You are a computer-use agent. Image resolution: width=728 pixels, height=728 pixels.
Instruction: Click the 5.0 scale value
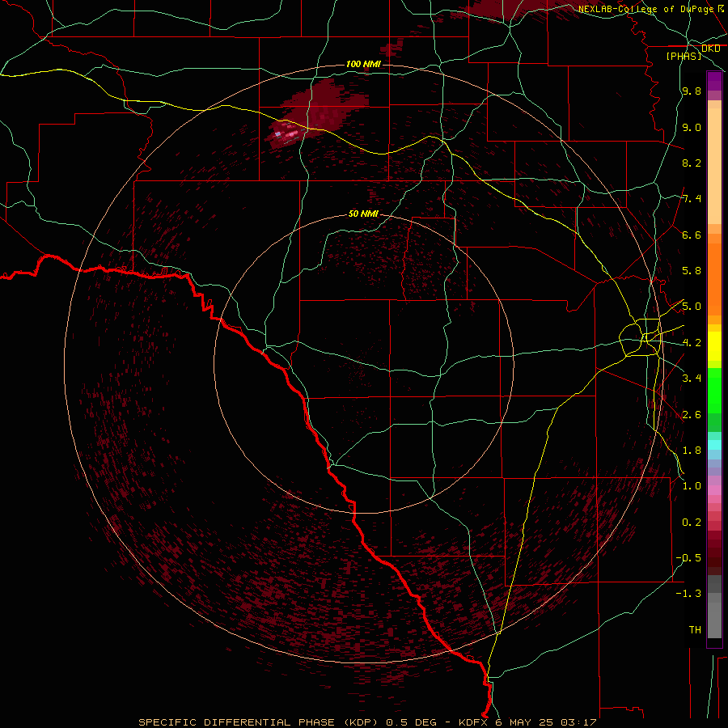[692, 307]
